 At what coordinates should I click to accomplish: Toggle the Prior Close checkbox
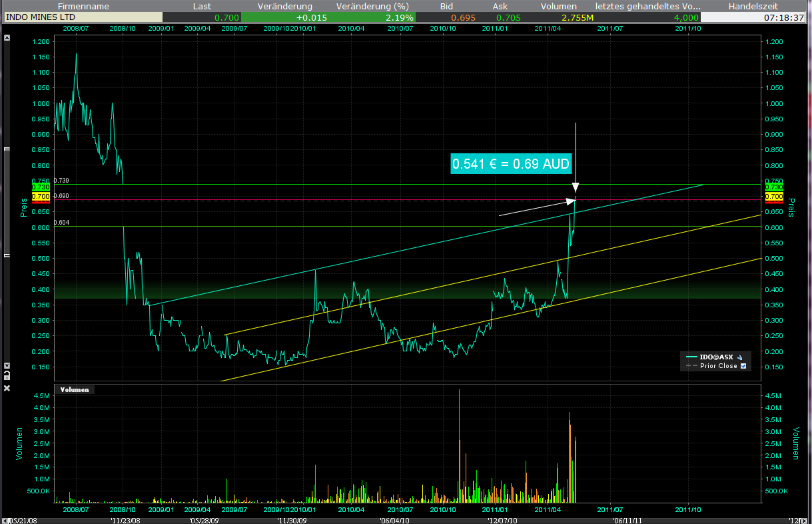pyautogui.click(x=743, y=366)
